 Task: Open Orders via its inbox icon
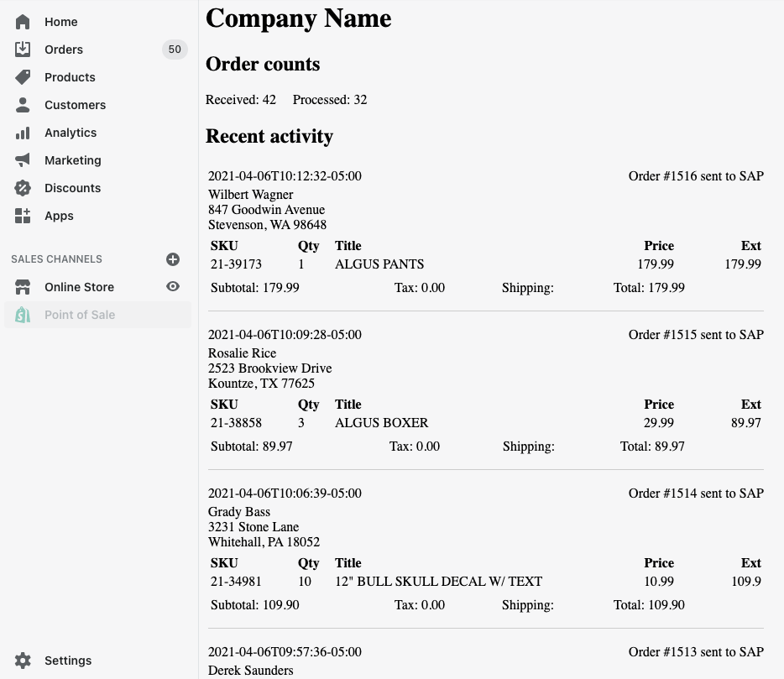click(23, 50)
